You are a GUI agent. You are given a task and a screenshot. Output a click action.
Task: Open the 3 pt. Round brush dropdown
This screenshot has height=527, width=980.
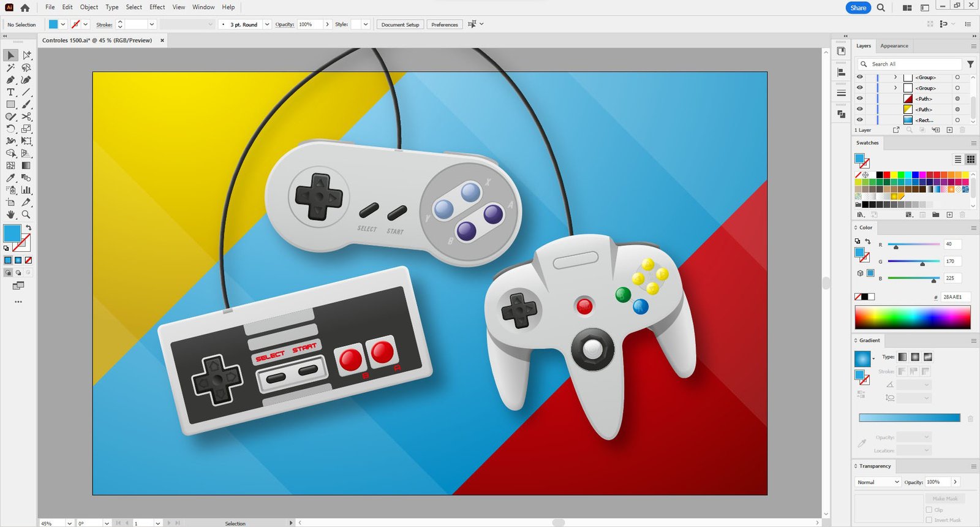[x=267, y=25]
